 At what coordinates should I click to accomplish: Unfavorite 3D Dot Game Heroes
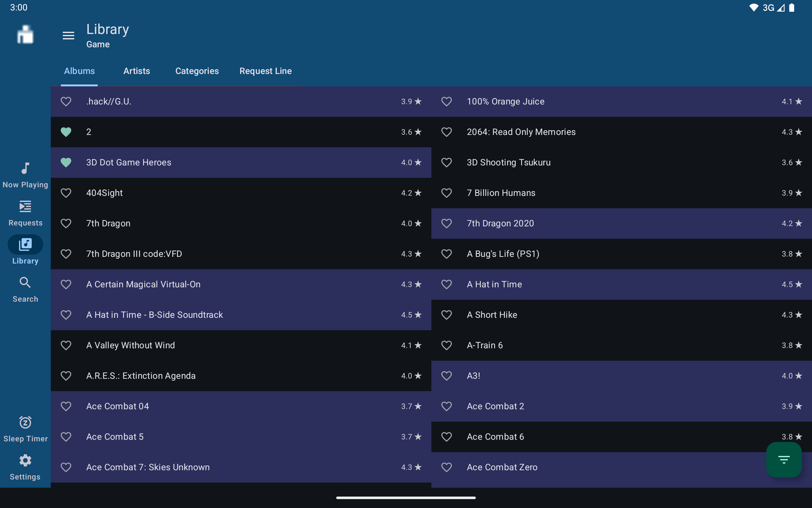pyautogui.click(x=66, y=163)
